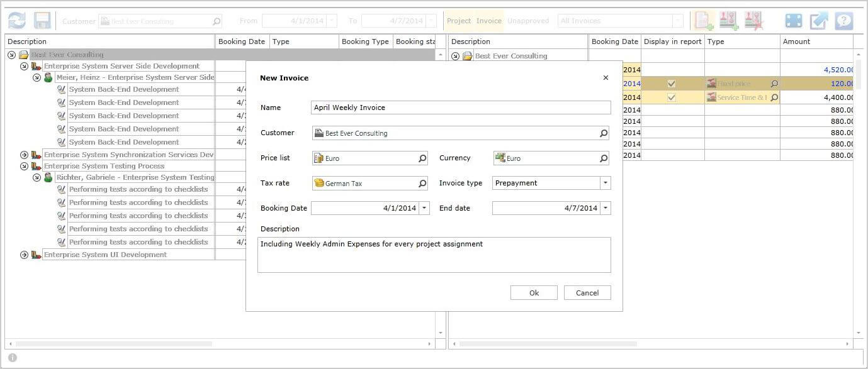Click the Description text area
868x369 pixels.
434,255
